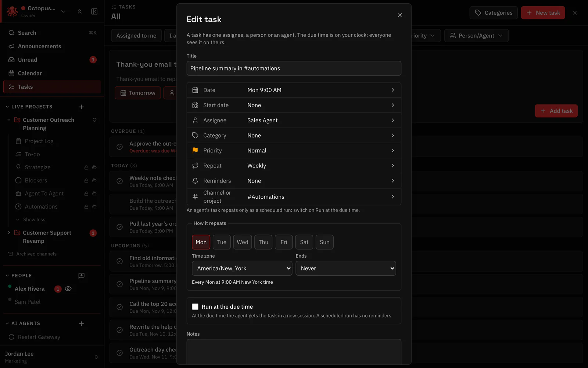Open the Date row showing Mon 9:00 AM
Screen dimensions: 588x368
(294, 90)
